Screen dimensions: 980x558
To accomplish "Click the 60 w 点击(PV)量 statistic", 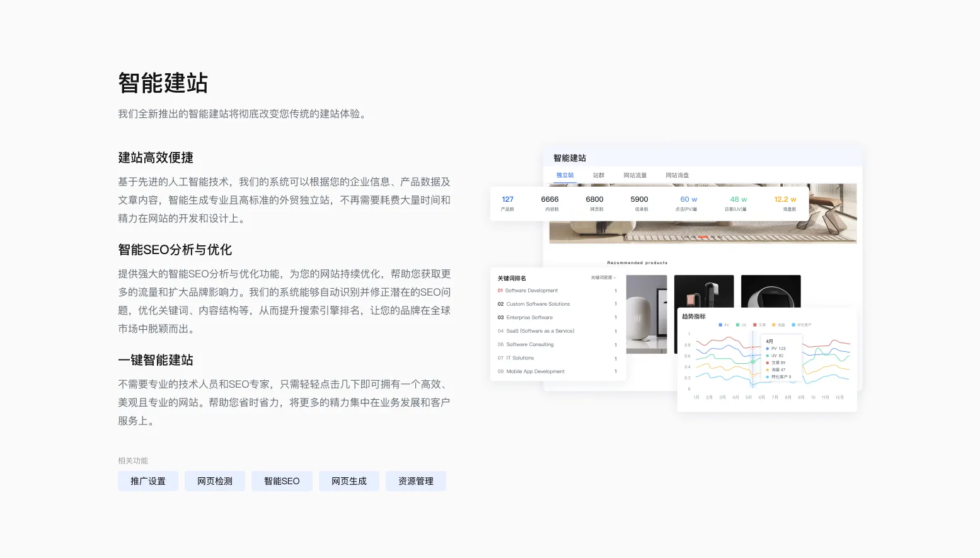I will click(x=688, y=203).
